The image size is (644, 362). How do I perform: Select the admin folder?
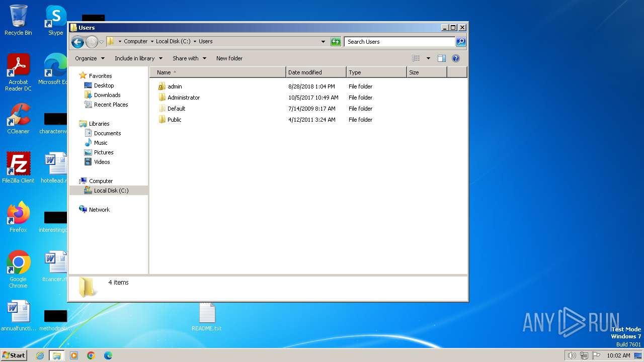coord(175,86)
